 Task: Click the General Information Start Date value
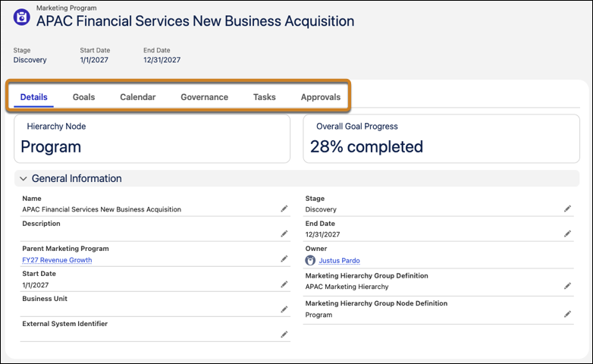click(x=36, y=285)
